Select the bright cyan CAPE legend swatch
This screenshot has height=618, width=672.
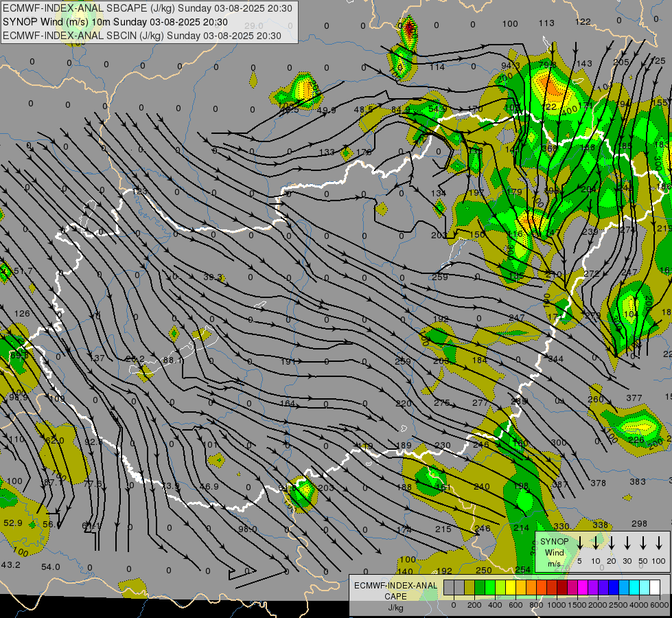[x=634, y=588]
